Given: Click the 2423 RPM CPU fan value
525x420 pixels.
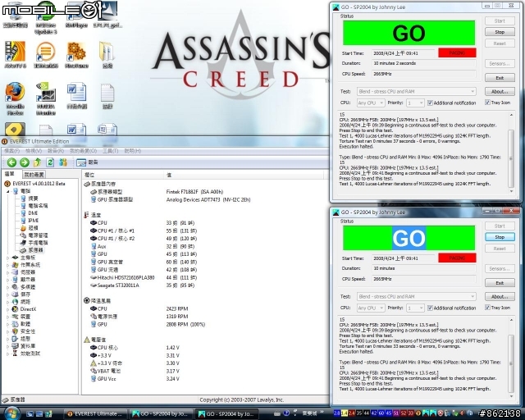Looking at the screenshot, I should coord(177,308).
